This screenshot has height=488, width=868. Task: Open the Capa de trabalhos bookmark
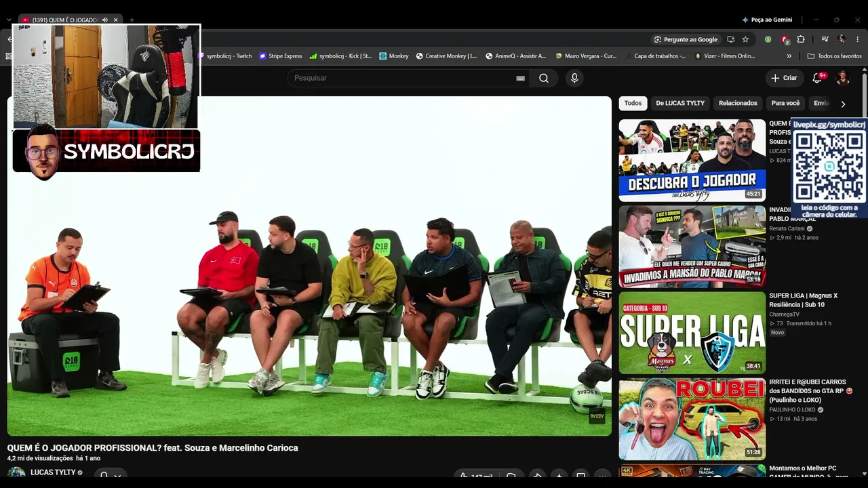(x=655, y=56)
